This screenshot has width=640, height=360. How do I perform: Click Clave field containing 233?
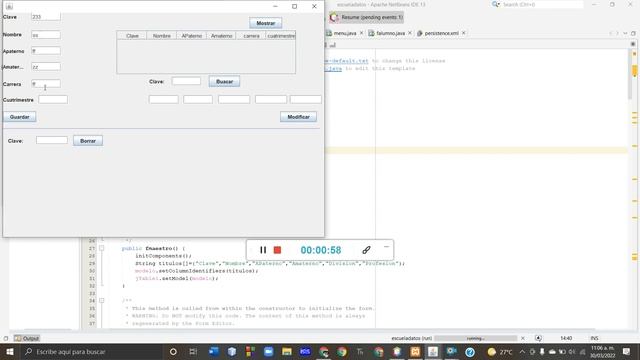click(x=46, y=17)
